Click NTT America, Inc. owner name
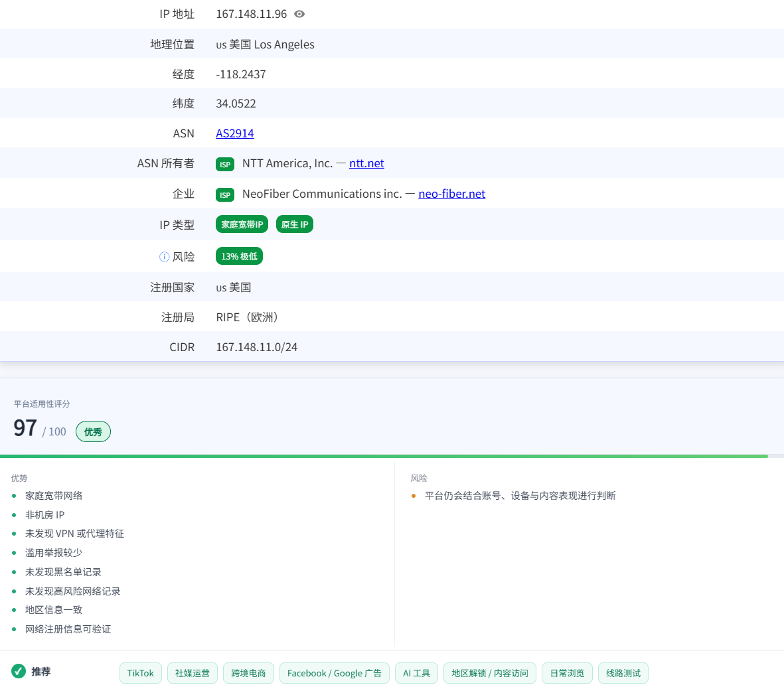 coord(287,163)
